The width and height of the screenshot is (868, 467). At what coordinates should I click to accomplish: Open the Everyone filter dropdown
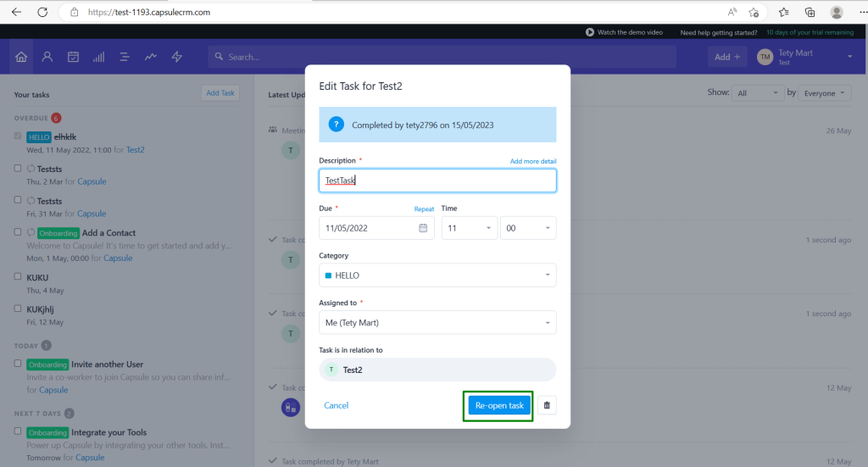(x=824, y=93)
